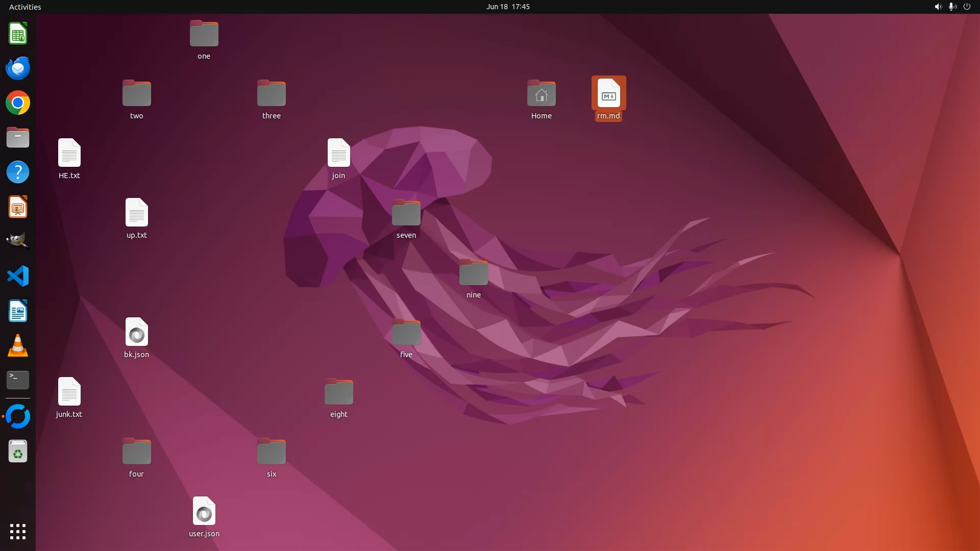Click the Activities button
The height and width of the screenshot is (551, 980).
[25, 7]
